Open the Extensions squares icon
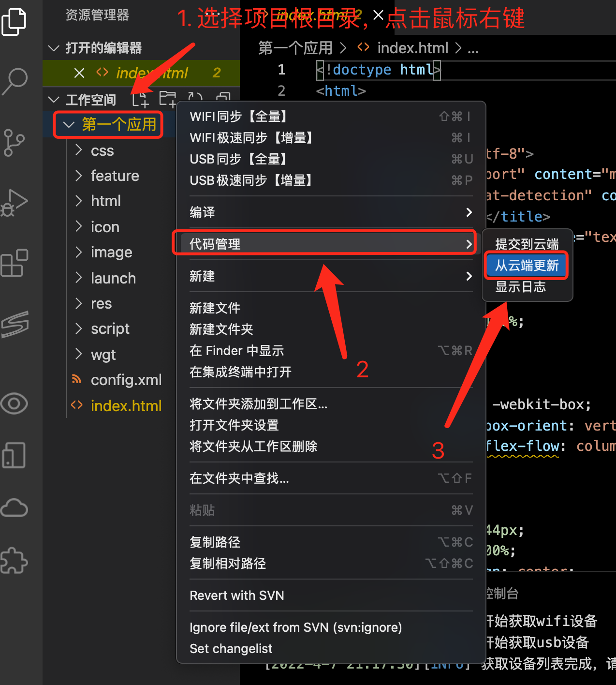Viewport: 616px width, 685px height. tap(14, 263)
